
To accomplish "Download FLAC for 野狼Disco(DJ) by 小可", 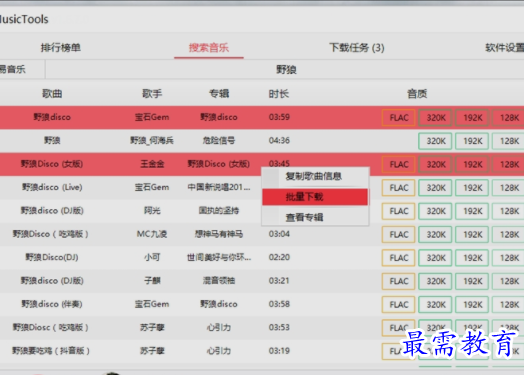I will click(x=399, y=258).
